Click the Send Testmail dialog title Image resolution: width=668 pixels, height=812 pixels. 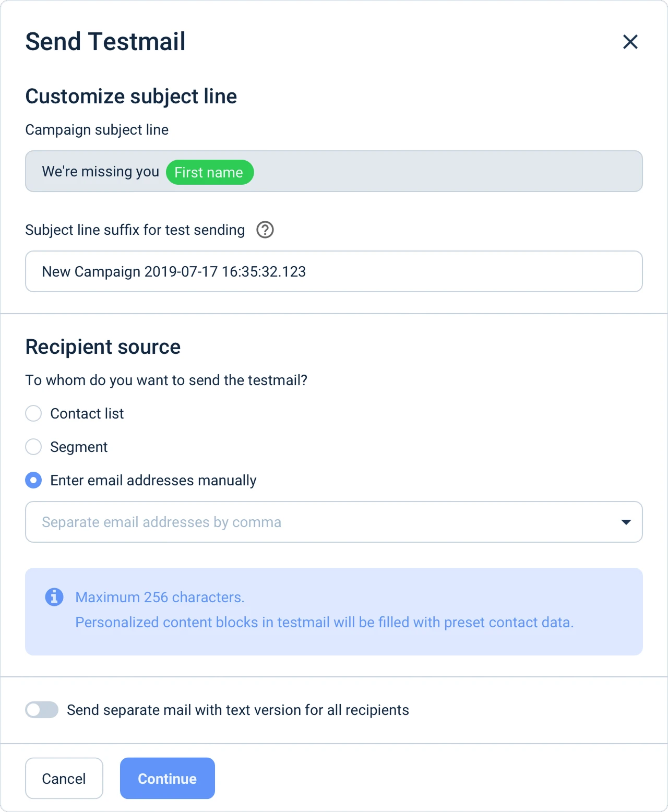click(105, 42)
